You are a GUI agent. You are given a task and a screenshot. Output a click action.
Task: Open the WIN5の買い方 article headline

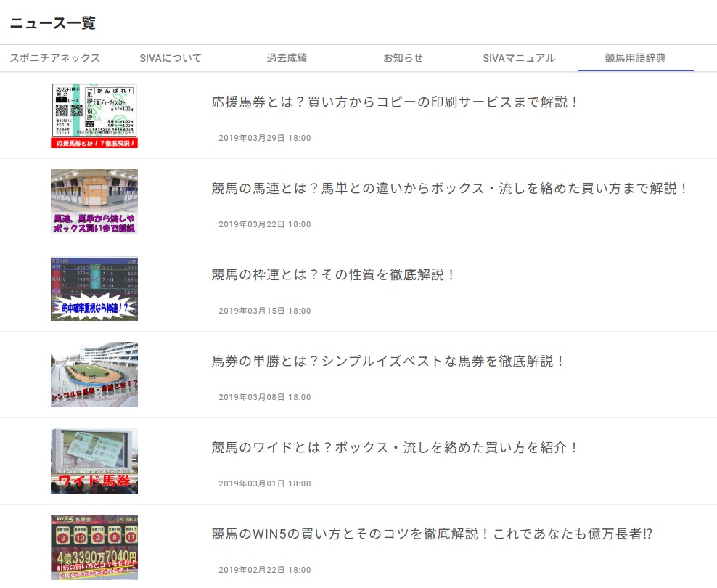click(x=433, y=534)
